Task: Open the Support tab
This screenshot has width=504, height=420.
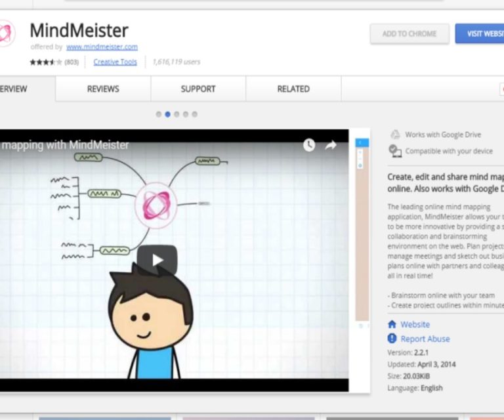Action: coord(198,89)
